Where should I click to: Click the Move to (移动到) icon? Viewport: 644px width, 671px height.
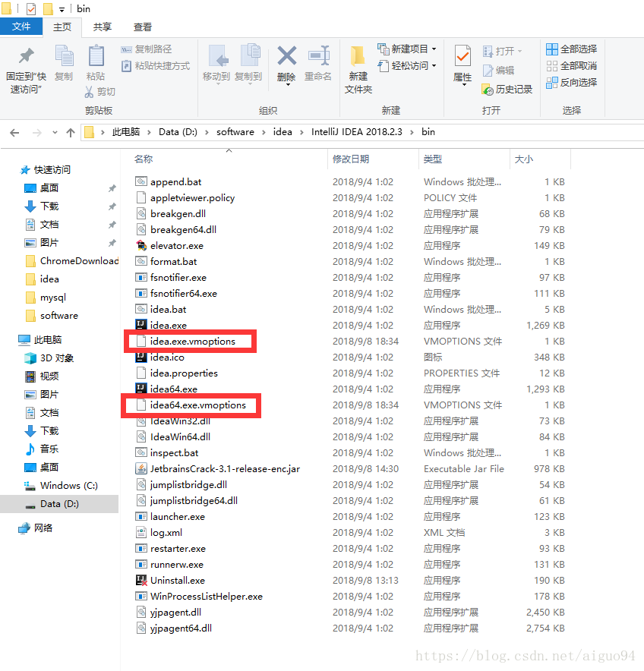[217, 56]
